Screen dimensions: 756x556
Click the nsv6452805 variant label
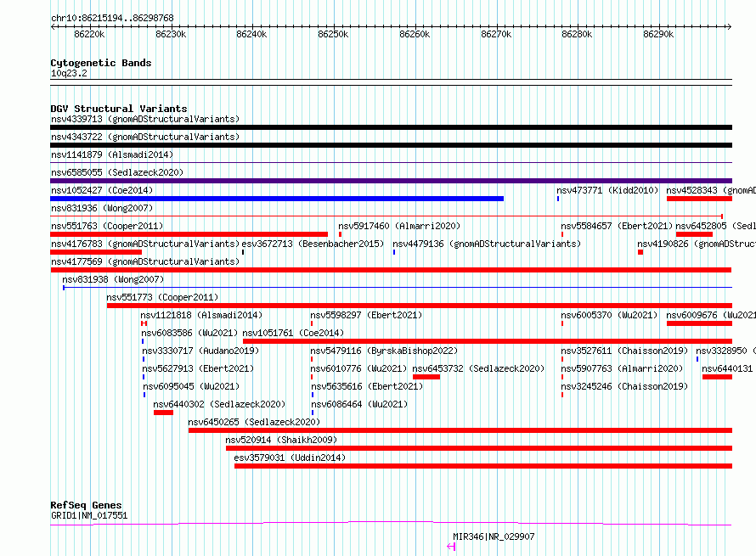point(715,226)
